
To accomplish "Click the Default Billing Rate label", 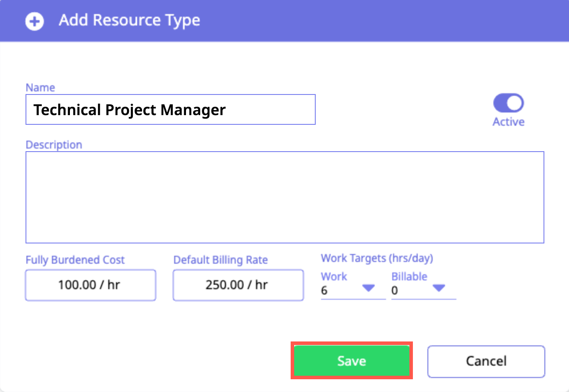I will pyautogui.click(x=220, y=260).
